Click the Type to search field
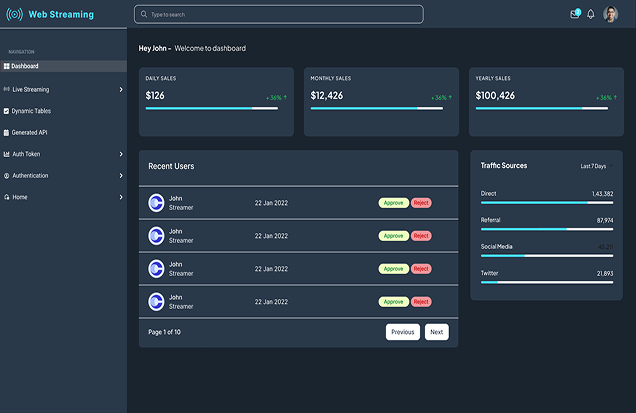The image size is (636, 413). point(280,15)
